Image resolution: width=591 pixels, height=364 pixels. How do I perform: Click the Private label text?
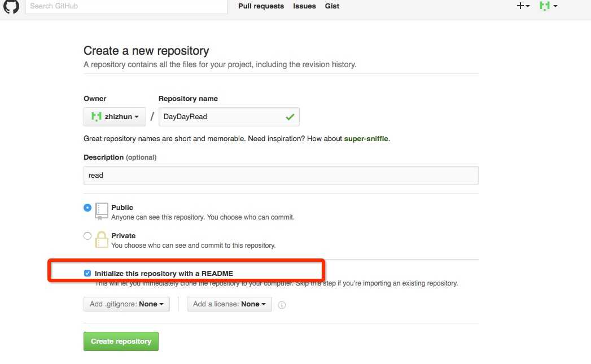(123, 236)
